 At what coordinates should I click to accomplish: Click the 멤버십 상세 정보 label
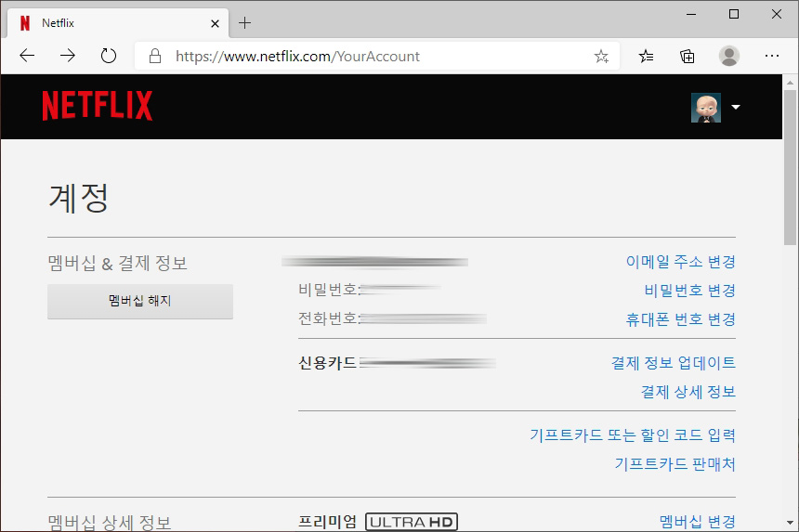click(109, 523)
